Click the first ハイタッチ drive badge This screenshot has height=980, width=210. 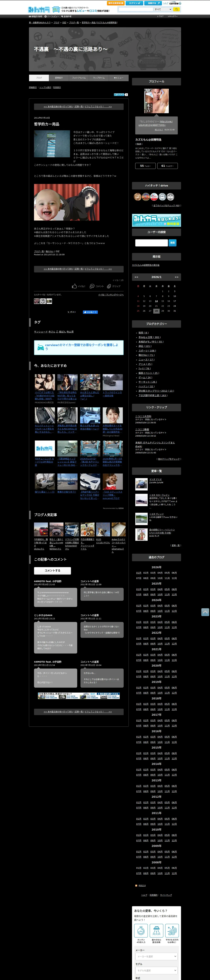point(138,197)
